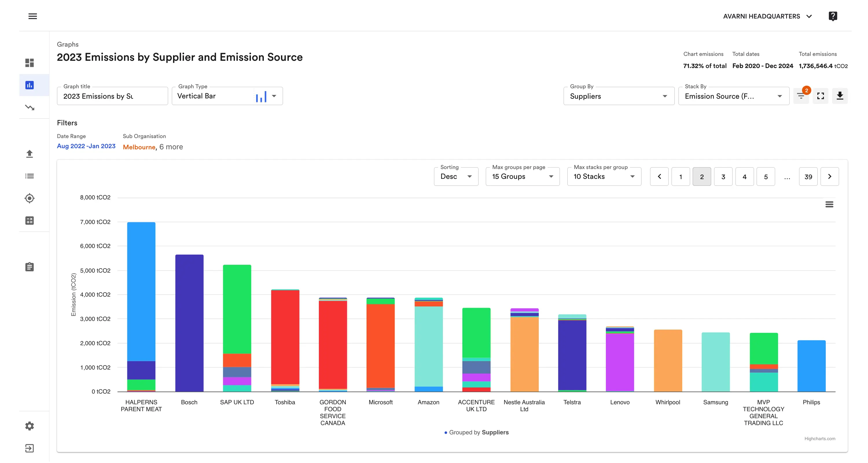
Task: Go to page 3
Action: [723, 177]
